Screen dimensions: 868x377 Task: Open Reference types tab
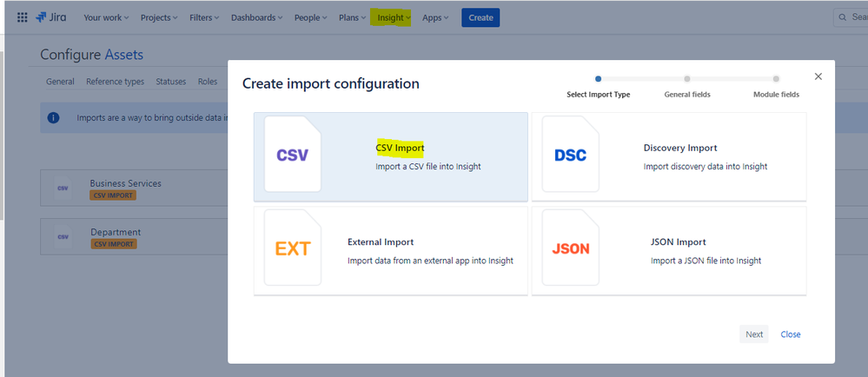116,82
